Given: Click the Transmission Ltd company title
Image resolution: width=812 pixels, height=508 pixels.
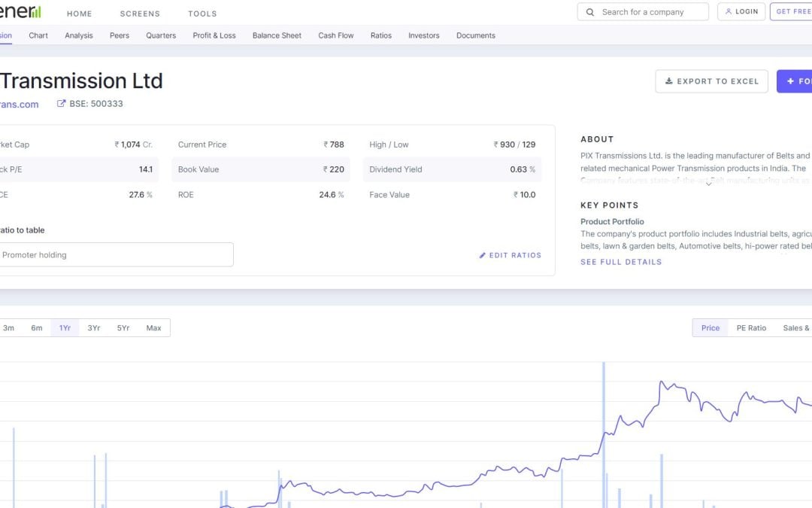Looking at the screenshot, I should [81, 81].
